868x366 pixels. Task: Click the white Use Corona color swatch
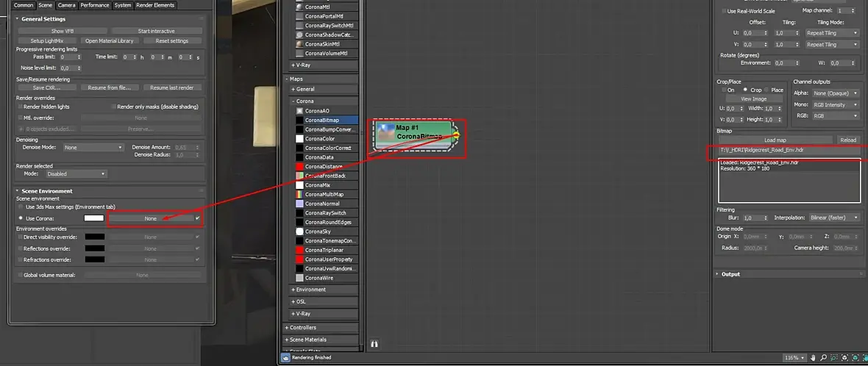click(x=94, y=218)
